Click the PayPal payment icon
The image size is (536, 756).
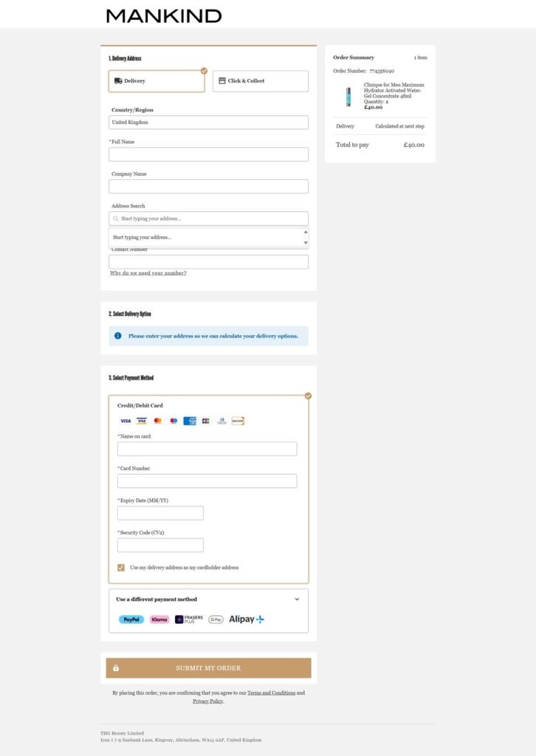click(x=131, y=619)
